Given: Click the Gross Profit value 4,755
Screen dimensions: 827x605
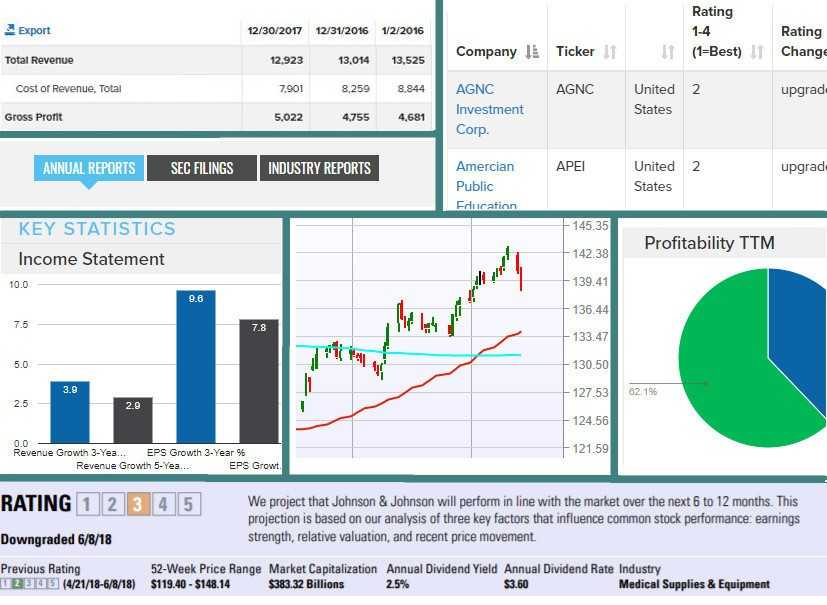Looking at the screenshot, I should pyautogui.click(x=355, y=117).
